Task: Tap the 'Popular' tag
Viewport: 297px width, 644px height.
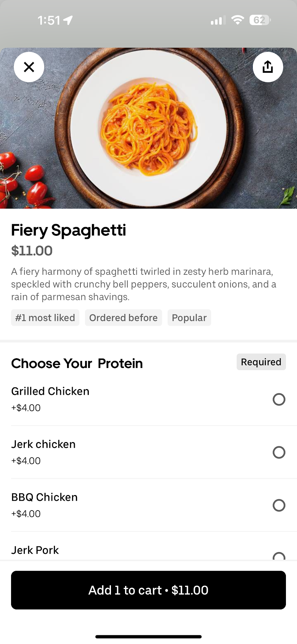Action: [189, 318]
